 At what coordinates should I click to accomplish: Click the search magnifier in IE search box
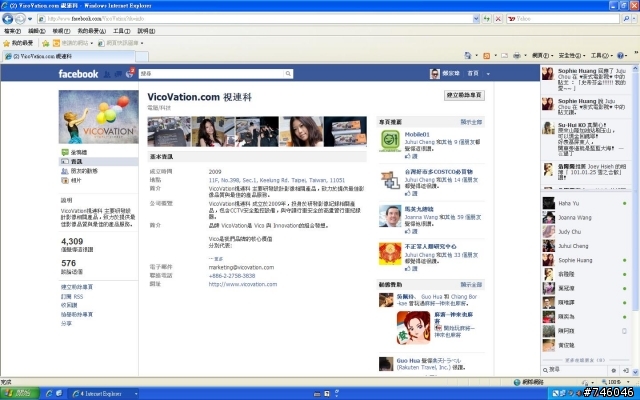pyautogui.click(x=626, y=19)
